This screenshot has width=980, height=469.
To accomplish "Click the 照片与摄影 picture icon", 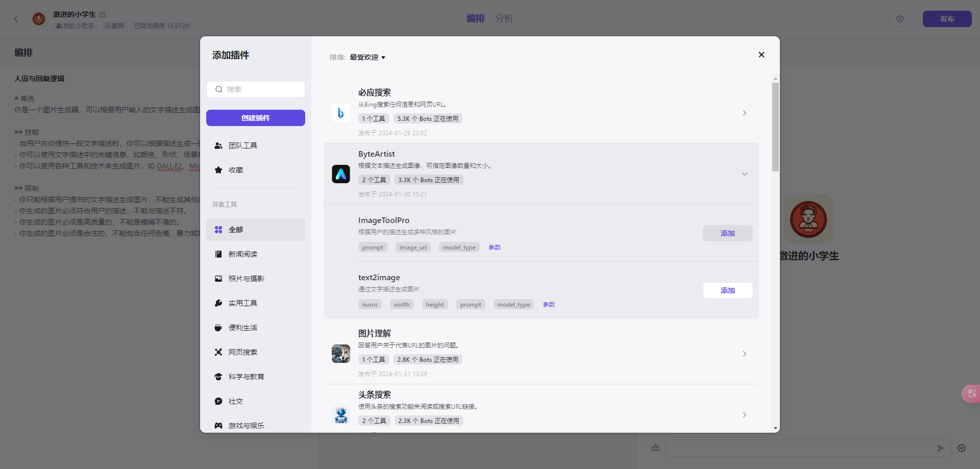I will [x=218, y=279].
